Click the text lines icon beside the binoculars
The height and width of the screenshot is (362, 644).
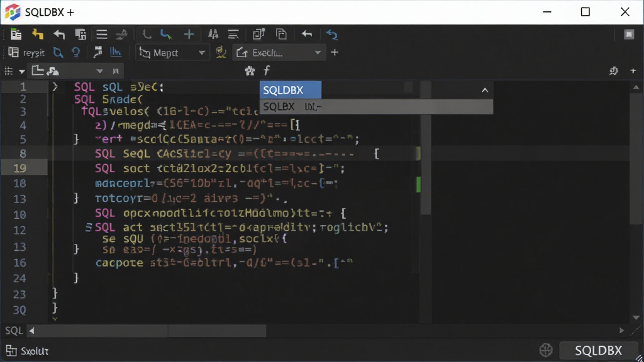pyautogui.click(x=233, y=35)
